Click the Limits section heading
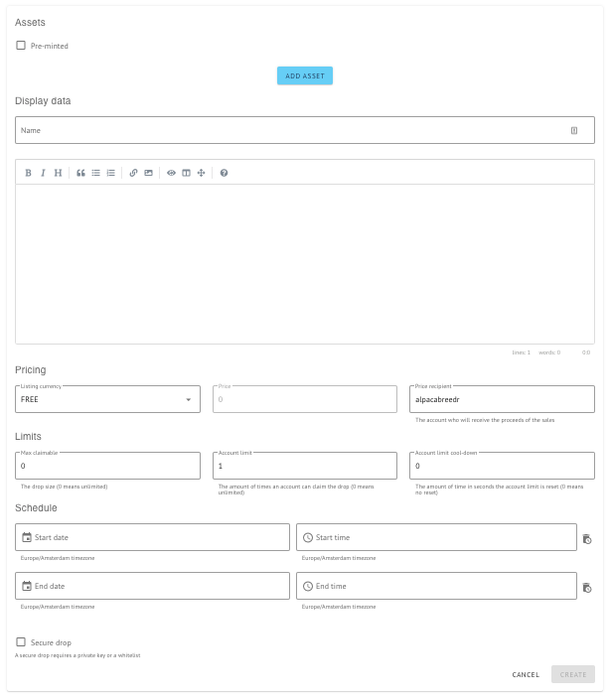Image resolution: width=610 pixels, height=700 pixels. pyautogui.click(x=28, y=436)
